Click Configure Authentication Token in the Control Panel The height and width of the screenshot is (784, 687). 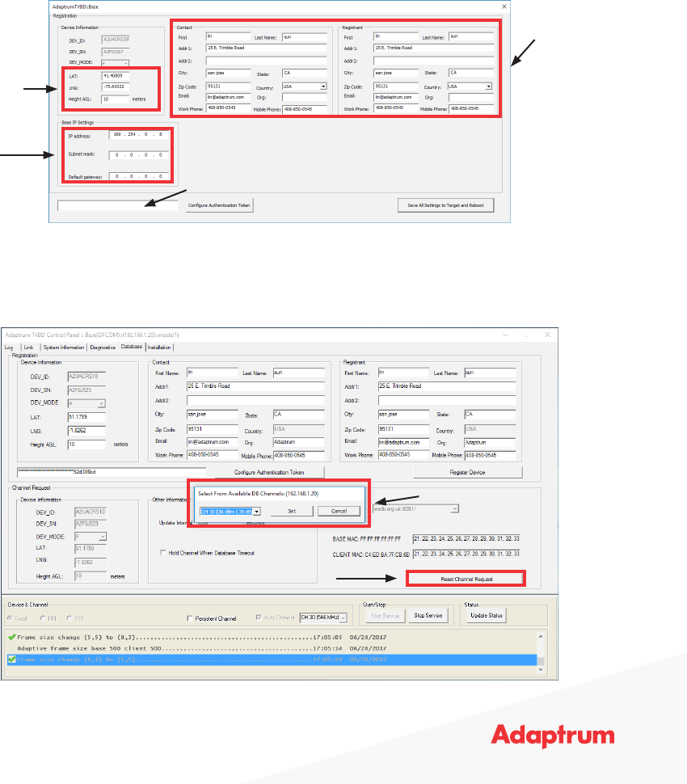pyautogui.click(x=269, y=473)
